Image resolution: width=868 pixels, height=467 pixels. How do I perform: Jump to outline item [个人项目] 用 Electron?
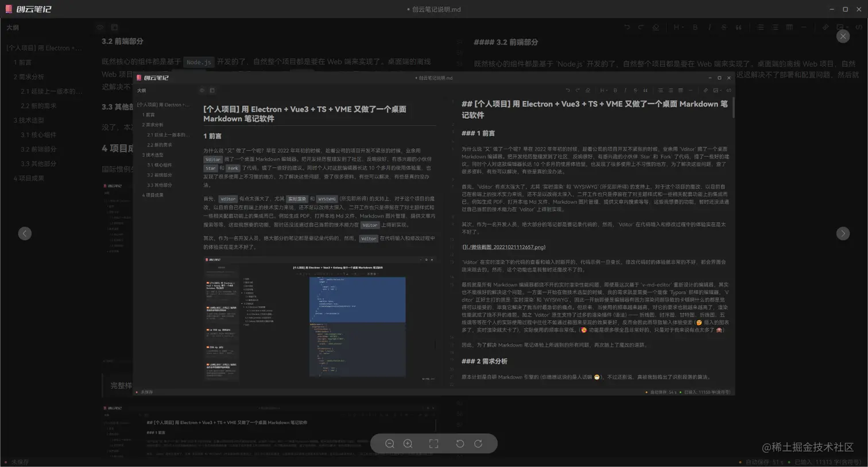click(x=44, y=48)
